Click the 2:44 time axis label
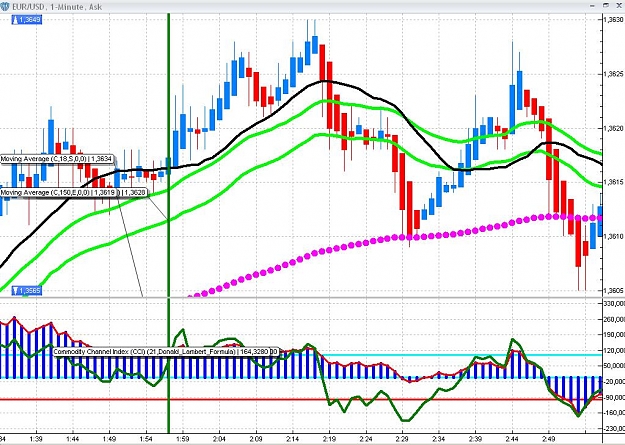 pyautogui.click(x=512, y=439)
